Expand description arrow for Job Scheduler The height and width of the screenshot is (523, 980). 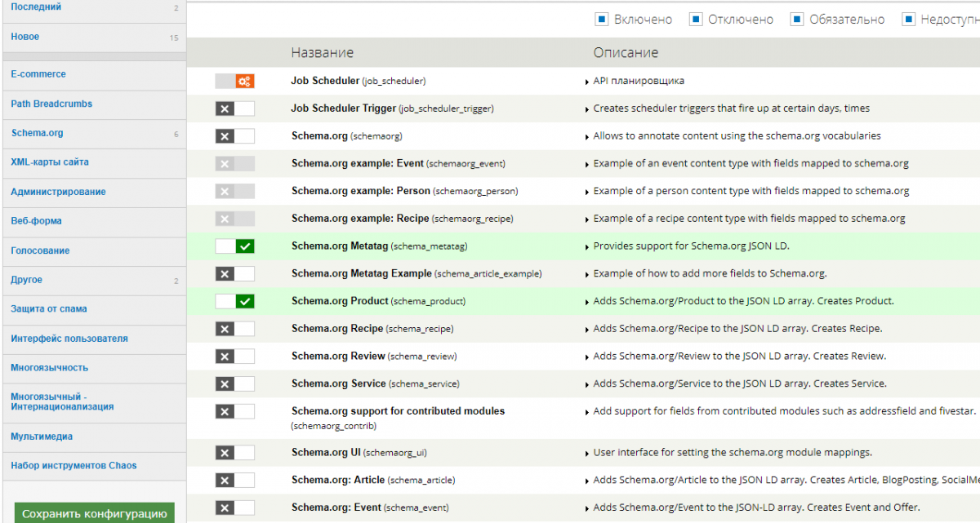click(x=587, y=82)
